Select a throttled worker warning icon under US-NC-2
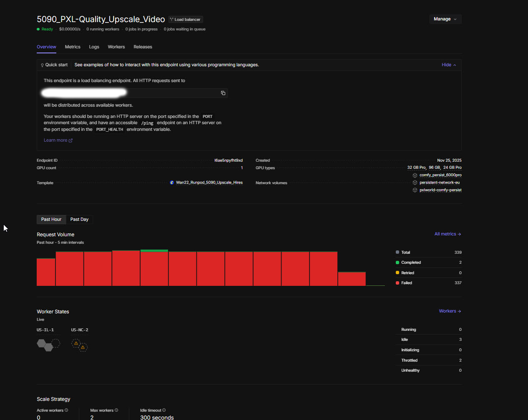Screen dimensions: 528x420 pos(76,343)
